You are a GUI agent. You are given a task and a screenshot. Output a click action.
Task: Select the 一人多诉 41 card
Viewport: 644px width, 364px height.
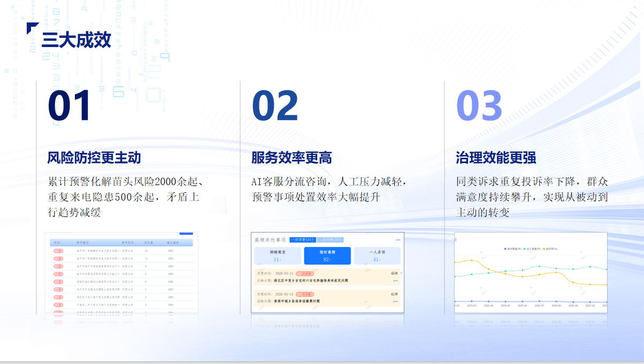point(377,256)
